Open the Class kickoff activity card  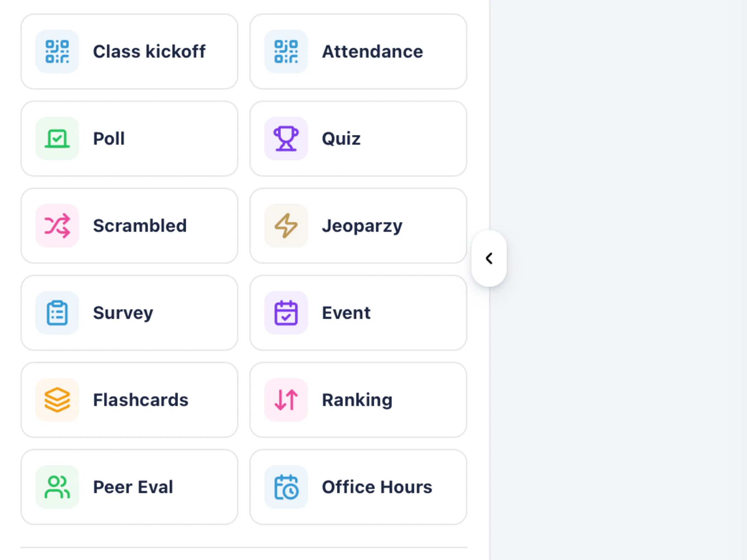tap(129, 51)
